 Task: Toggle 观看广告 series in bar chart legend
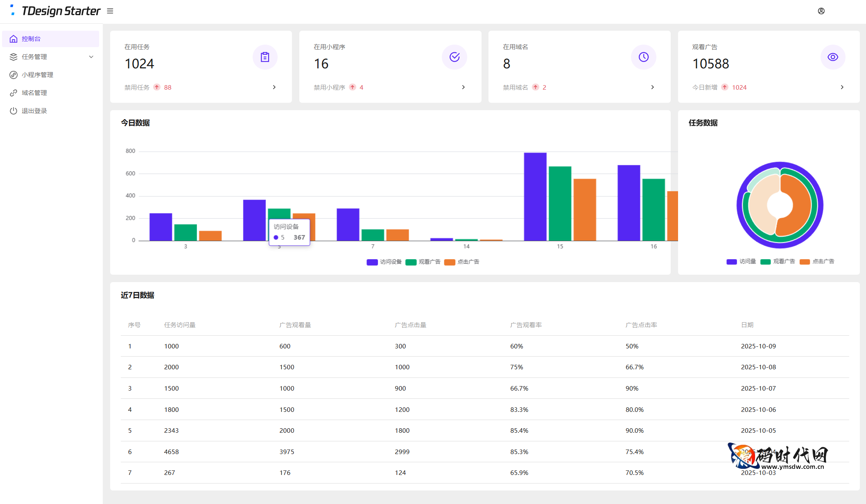[x=429, y=262]
